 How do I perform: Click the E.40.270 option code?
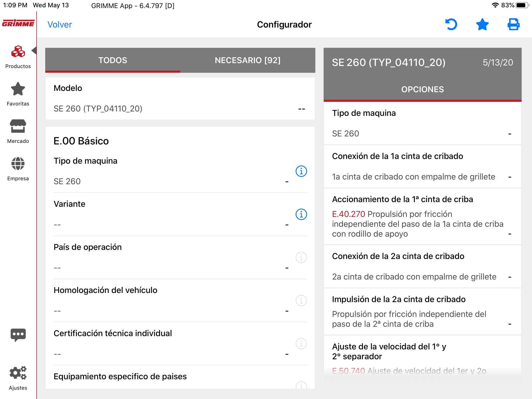point(349,214)
